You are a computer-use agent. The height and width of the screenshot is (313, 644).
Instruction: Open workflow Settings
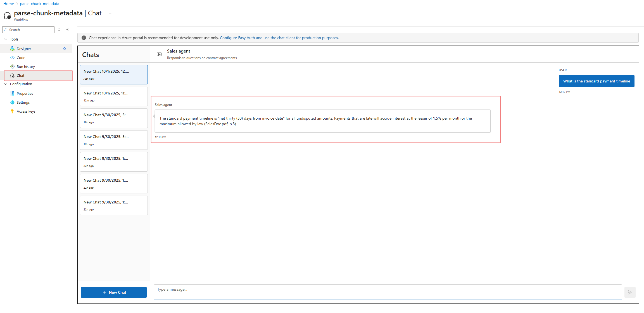pyautogui.click(x=23, y=102)
